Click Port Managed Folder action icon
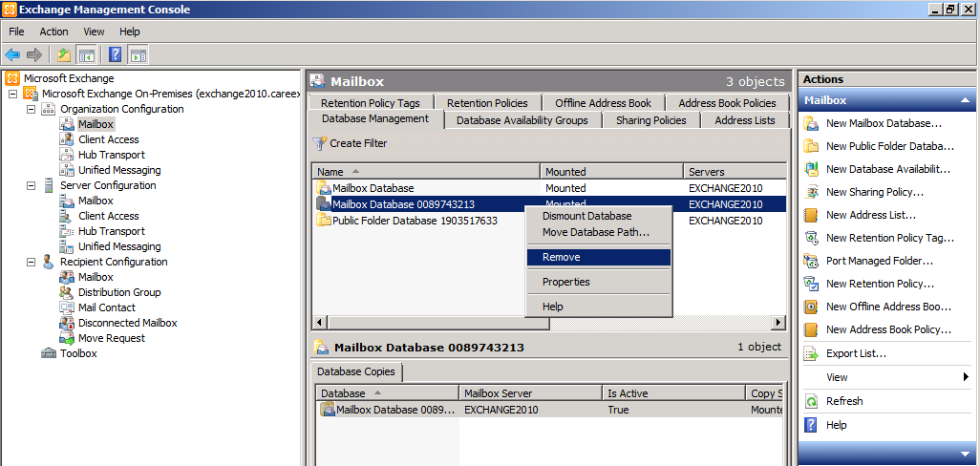 tap(811, 261)
